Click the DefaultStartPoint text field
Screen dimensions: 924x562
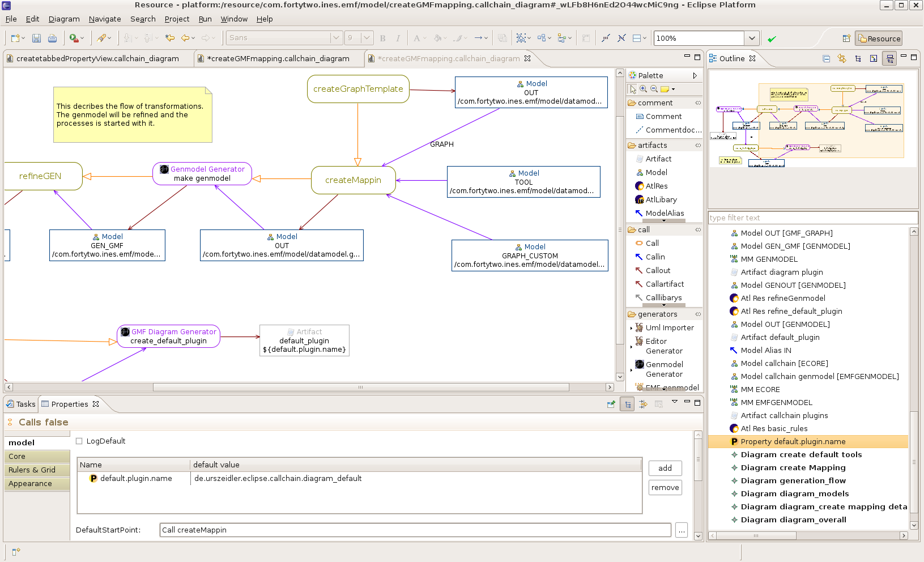pos(415,530)
